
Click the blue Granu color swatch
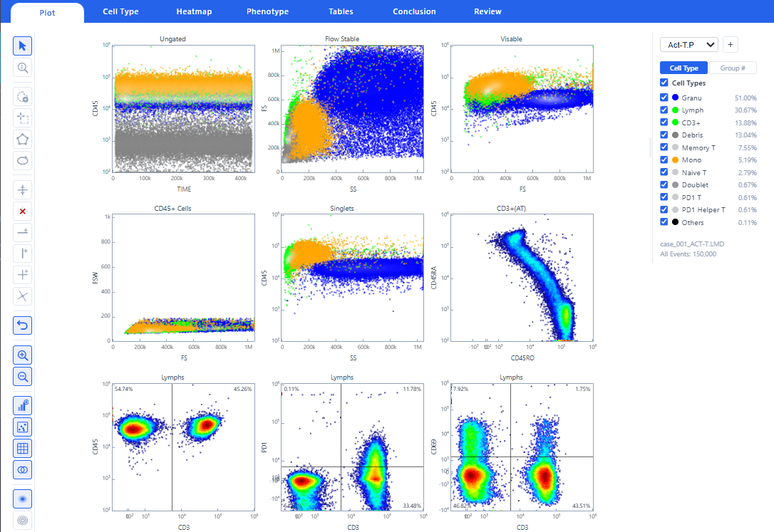coord(675,98)
